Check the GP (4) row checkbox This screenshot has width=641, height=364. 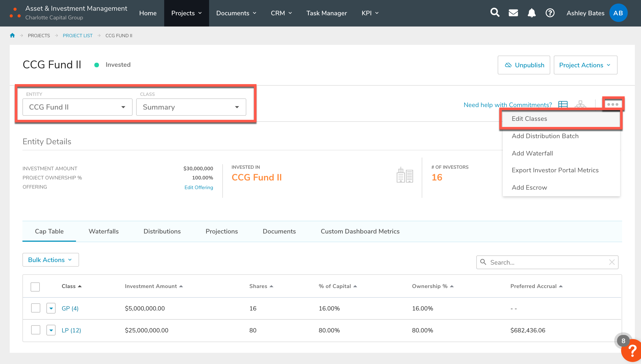[x=36, y=308]
